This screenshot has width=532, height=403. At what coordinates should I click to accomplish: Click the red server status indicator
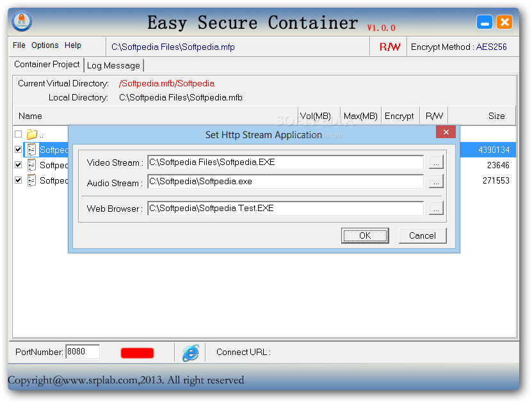tap(137, 353)
